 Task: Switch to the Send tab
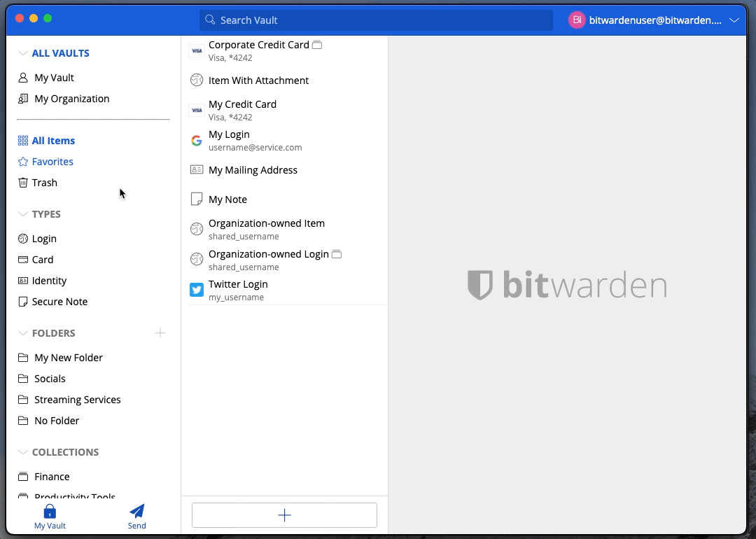point(137,517)
